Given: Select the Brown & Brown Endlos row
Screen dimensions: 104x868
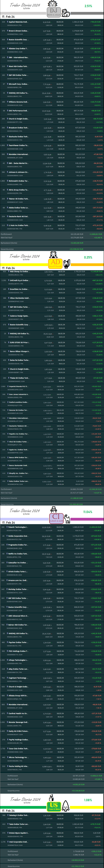Looking at the screenshot, I should pos(52,32).
